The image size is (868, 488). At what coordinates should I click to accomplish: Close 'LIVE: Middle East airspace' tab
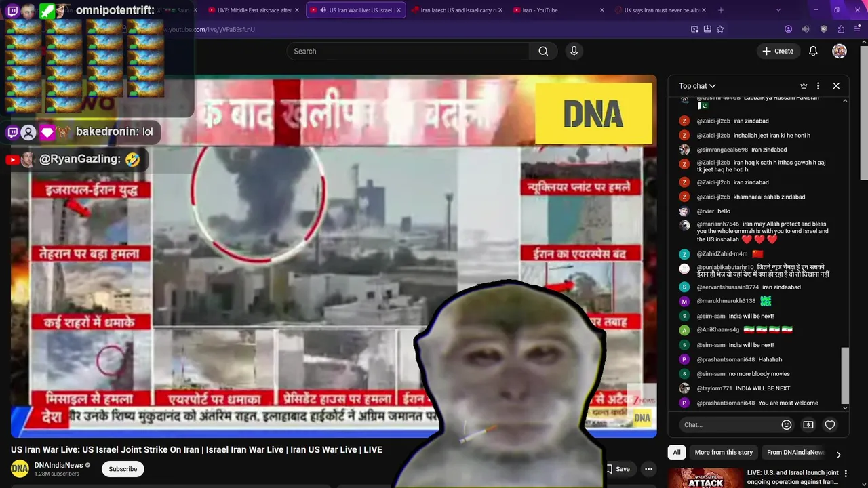[297, 10]
